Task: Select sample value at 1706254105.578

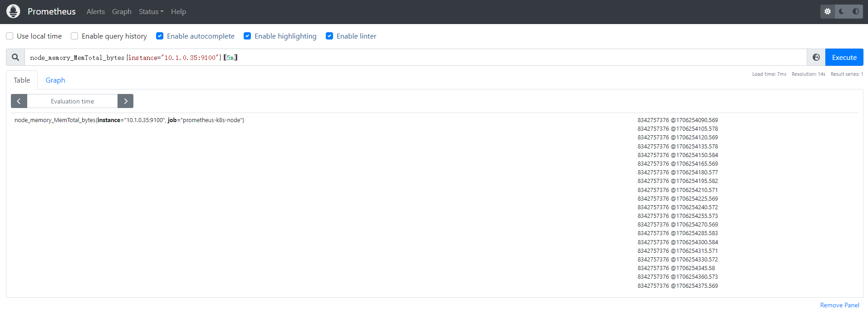Action: point(678,129)
